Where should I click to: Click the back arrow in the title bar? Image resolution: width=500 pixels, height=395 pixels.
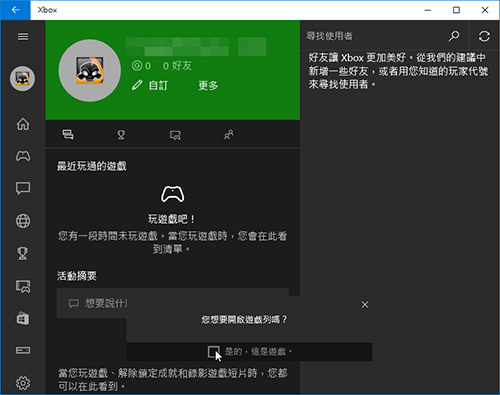coord(15,10)
